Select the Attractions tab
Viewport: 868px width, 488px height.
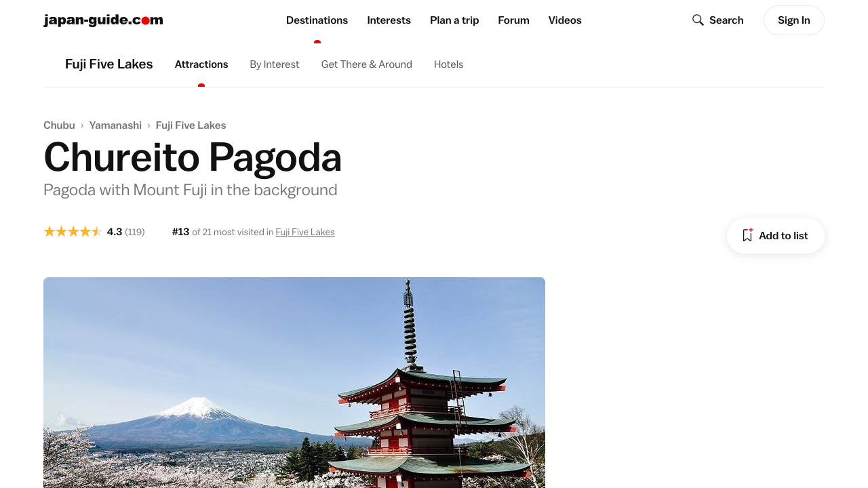click(x=201, y=64)
